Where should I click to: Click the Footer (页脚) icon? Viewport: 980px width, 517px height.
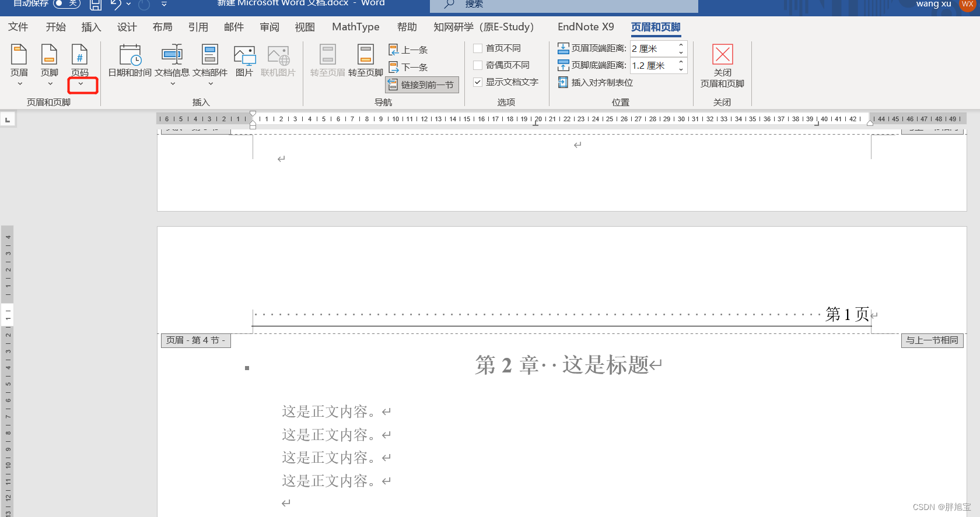(50, 55)
